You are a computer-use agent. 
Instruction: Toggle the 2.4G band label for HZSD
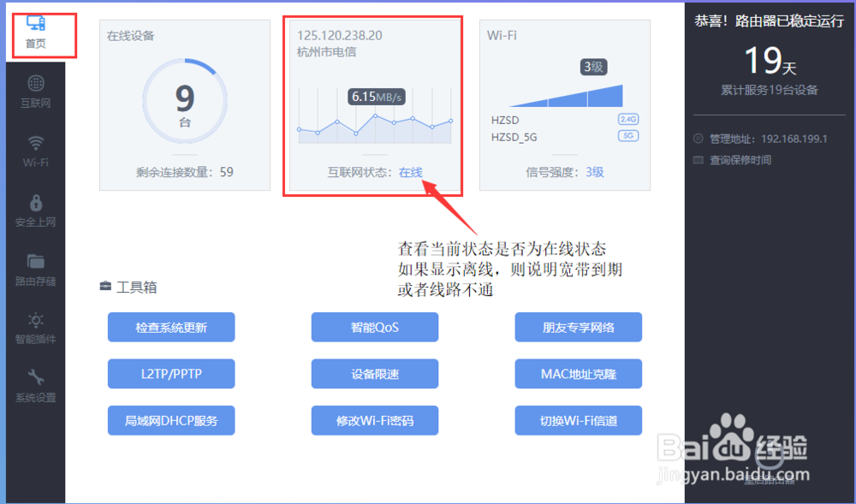coord(627,121)
